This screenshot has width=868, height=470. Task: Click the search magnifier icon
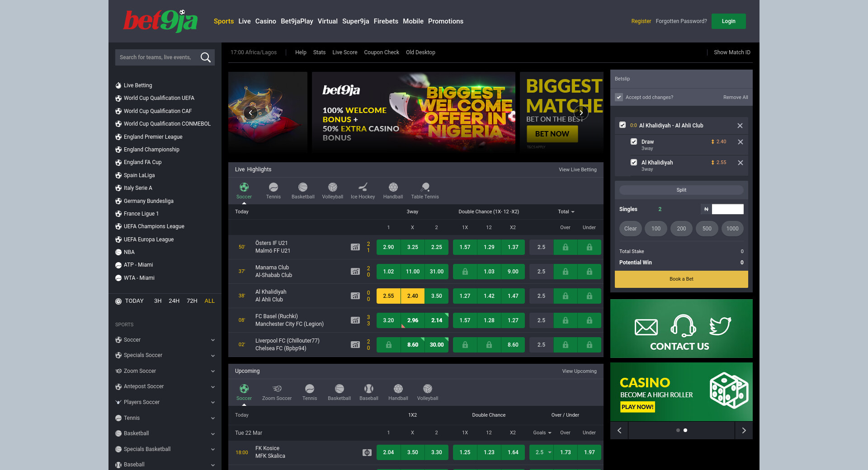(x=205, y=57)
